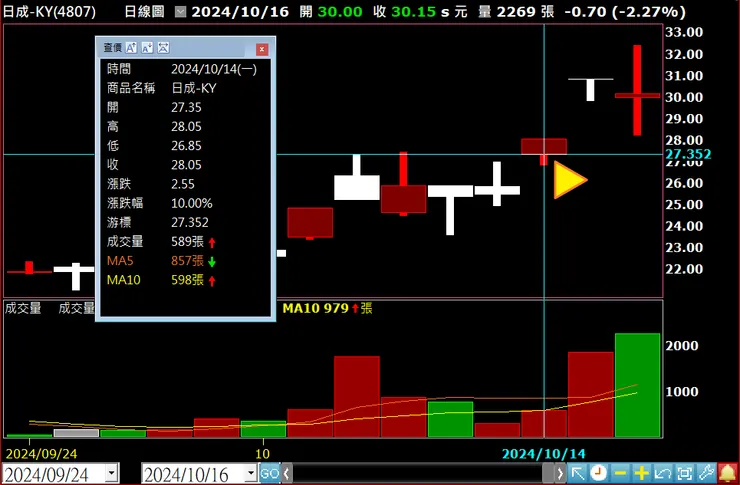740x485 pixels.
Task: Zoom out with the yellow minus icon
Action: [620, 473]
